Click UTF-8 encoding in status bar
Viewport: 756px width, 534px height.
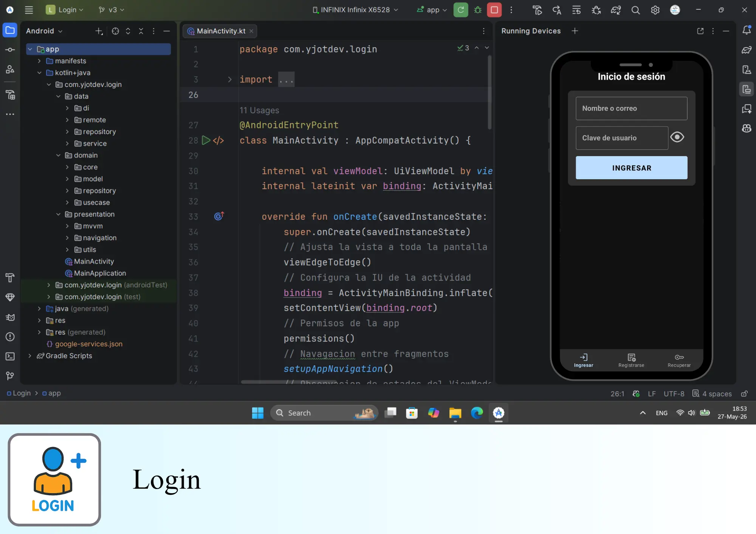674,394
